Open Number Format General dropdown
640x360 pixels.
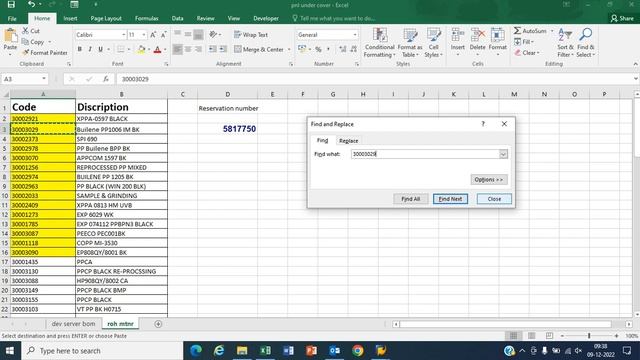[355, 35]
